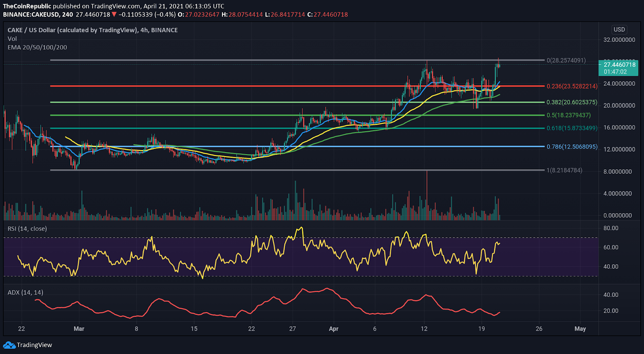Click the 20.0000000 price axis label
The width and height of the screenshot is (644, 354).
pos(619,105)
